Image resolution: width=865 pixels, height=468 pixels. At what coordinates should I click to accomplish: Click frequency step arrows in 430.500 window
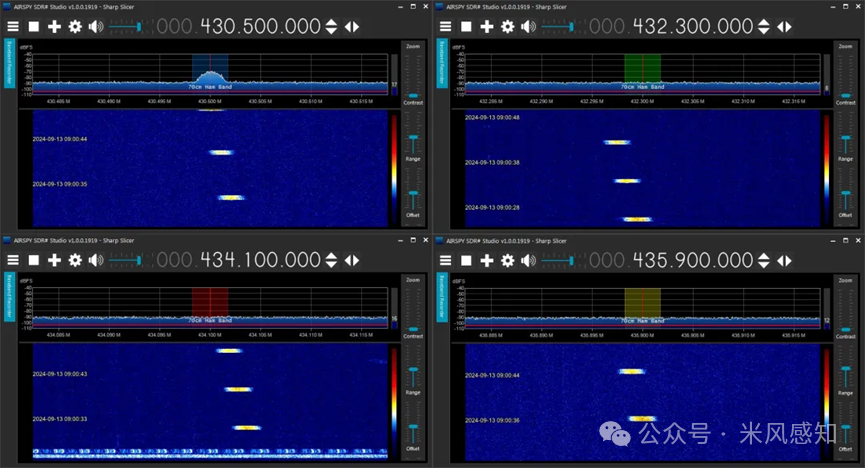pos(331,26)
